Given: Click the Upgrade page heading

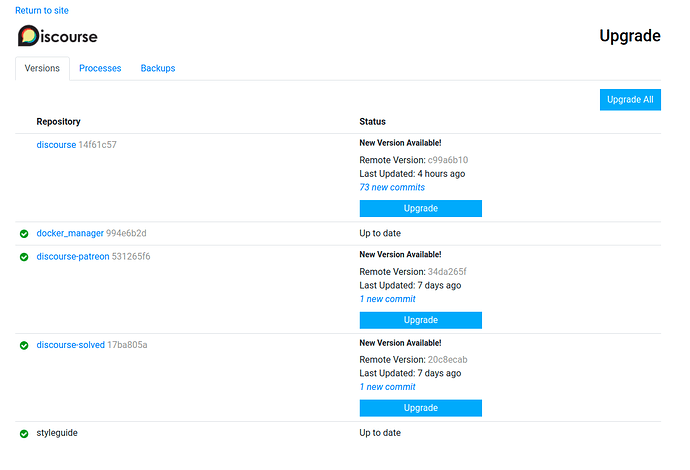Looking at the screenshot, I should pos(630,36).
